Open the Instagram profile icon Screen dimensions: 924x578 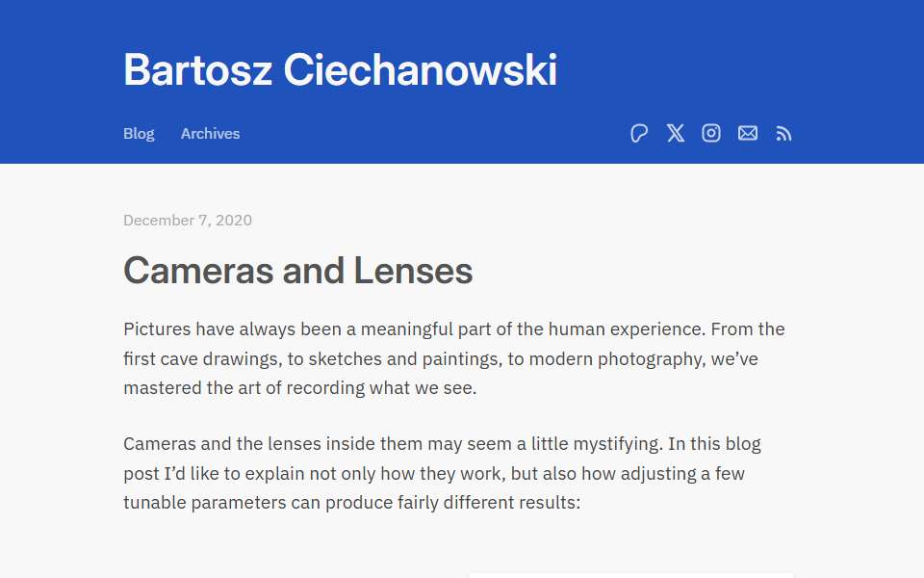[711, 133]
